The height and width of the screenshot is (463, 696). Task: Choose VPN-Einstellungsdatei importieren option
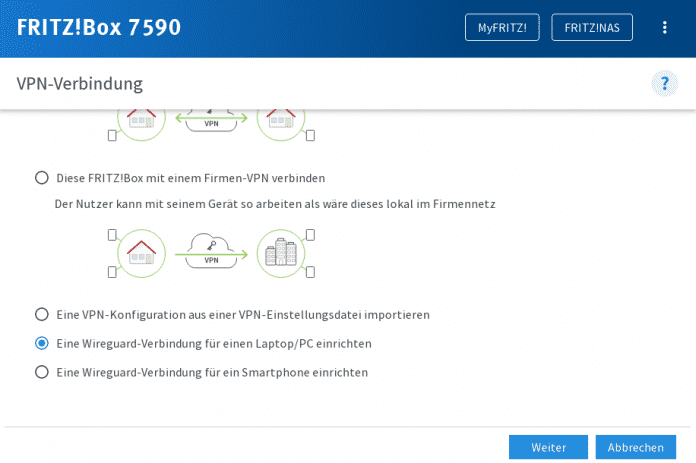(42, 314)
